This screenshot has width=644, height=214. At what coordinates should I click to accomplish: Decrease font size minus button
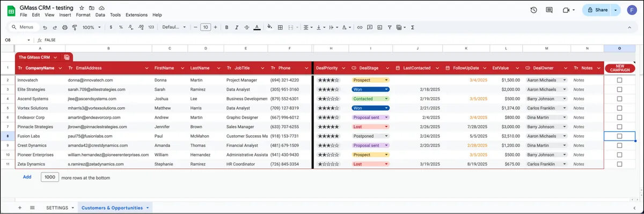[x=196, y=27]
